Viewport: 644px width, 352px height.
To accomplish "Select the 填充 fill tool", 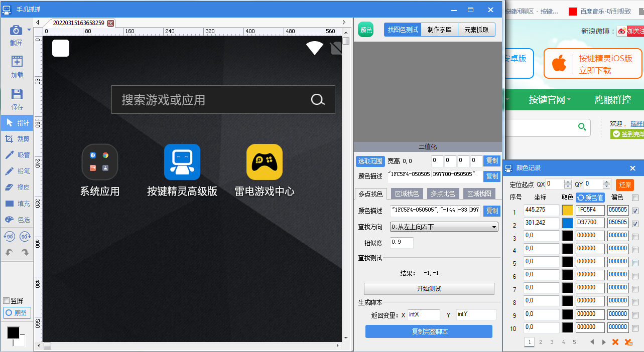I will pyautogui.click(x=17, y=204).
